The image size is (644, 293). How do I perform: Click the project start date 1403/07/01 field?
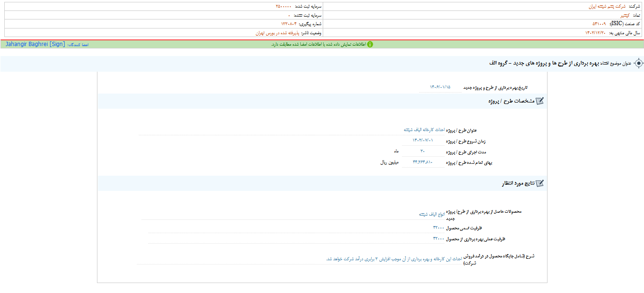423,141
